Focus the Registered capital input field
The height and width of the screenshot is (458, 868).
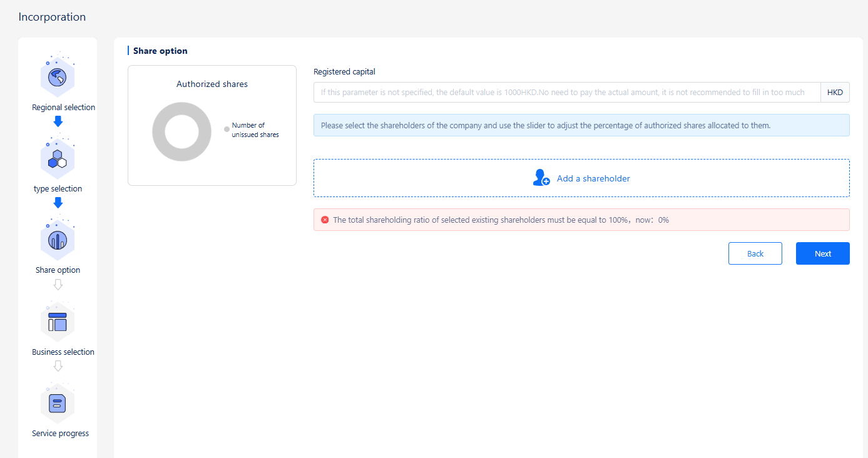tap(567, 92)
